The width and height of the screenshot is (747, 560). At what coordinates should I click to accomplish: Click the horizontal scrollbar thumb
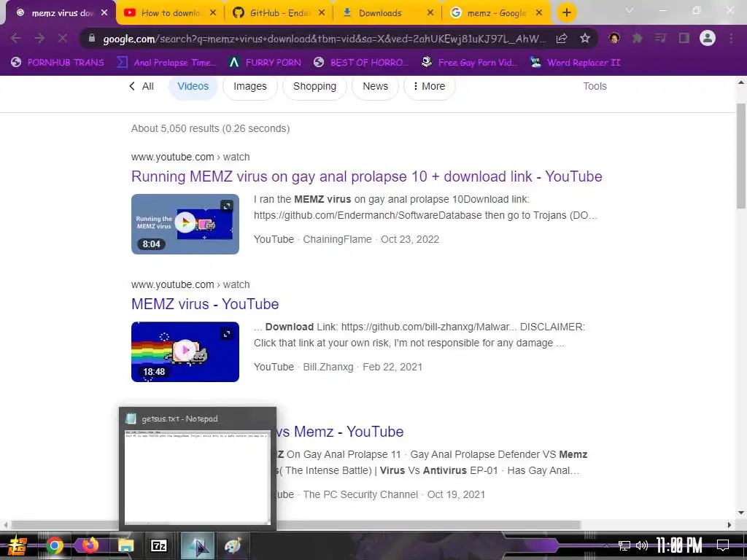[295, 525]
